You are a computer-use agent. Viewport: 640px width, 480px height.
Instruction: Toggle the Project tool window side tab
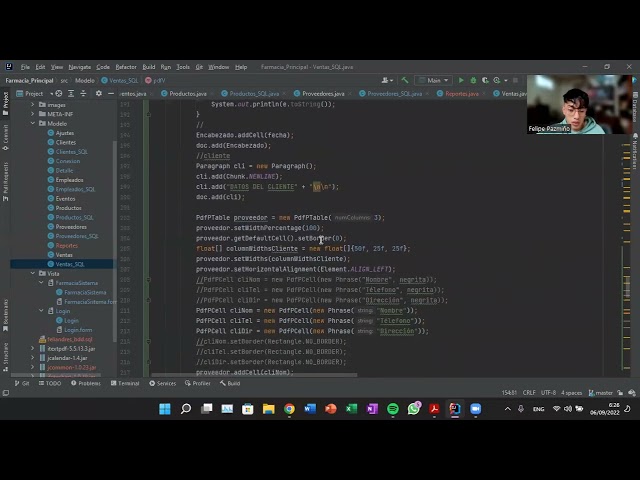(x=5, y=103)
